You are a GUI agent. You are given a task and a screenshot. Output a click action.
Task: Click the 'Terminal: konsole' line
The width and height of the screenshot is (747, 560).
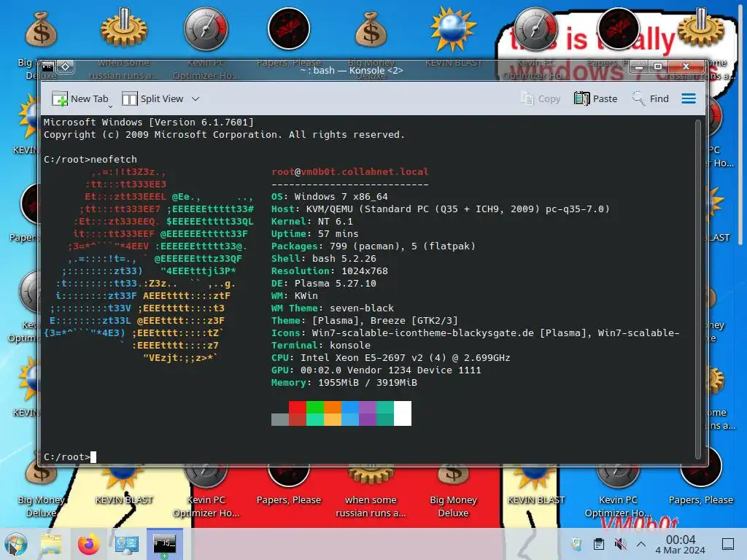tap(321, 345)
